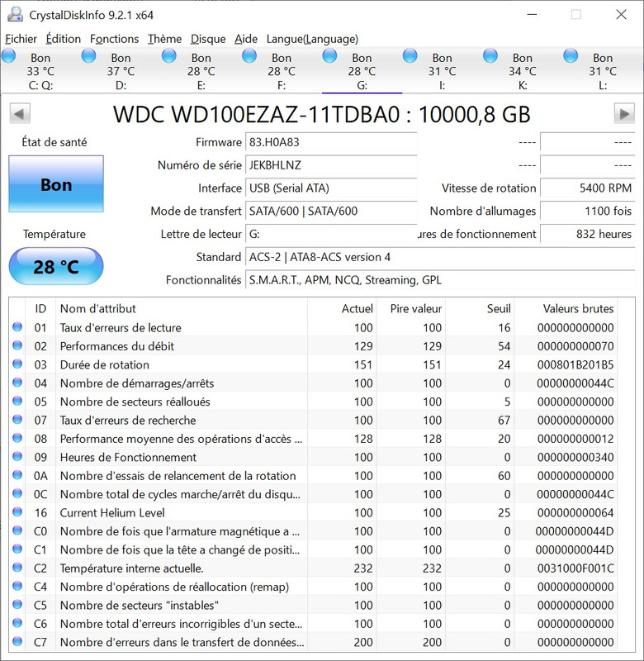Click status dot for attribute 08
Screen dimensions: 644x661
[17, 438]
